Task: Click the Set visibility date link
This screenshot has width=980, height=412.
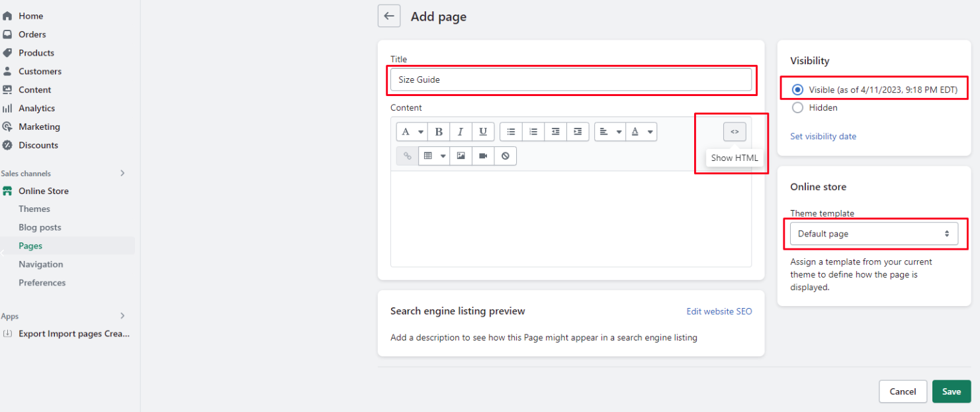Action: pyautogui.click(x=823, y=136)
